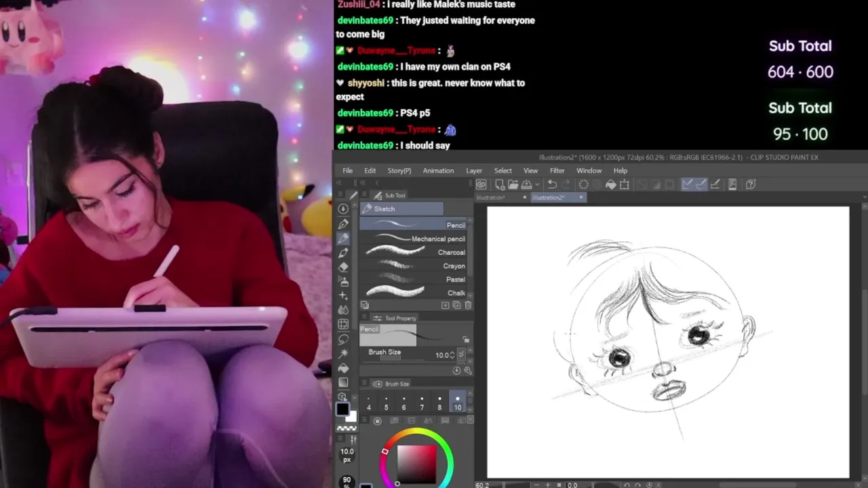868x488 pixels.
Task: Choose the Mechanical pencil sub tool
Action: pos(413,239)
